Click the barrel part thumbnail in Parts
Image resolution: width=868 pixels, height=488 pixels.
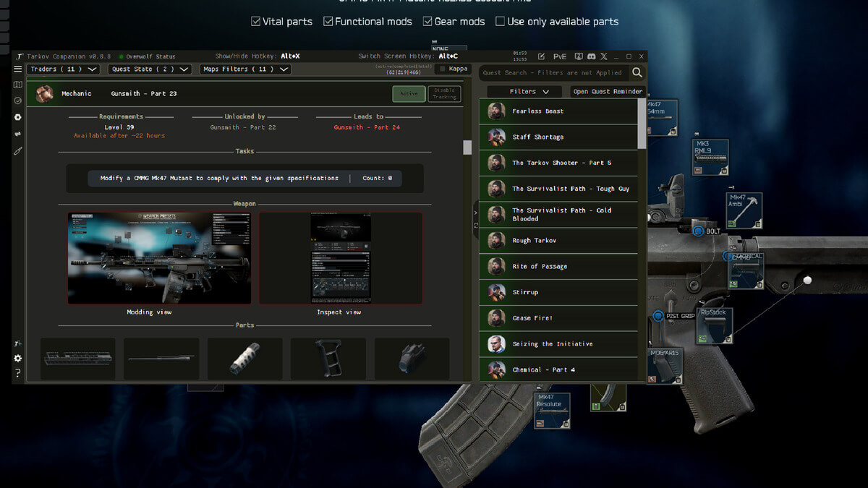coord(161,359)
